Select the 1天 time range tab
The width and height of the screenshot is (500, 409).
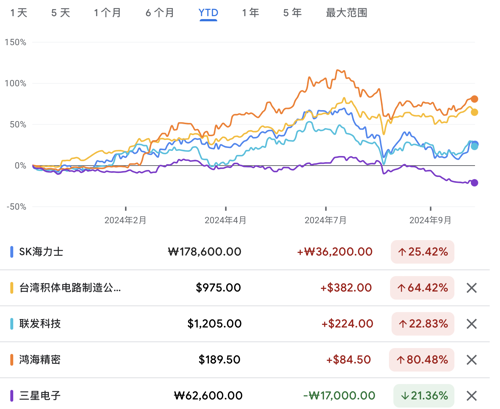click(x=19, y=13)
